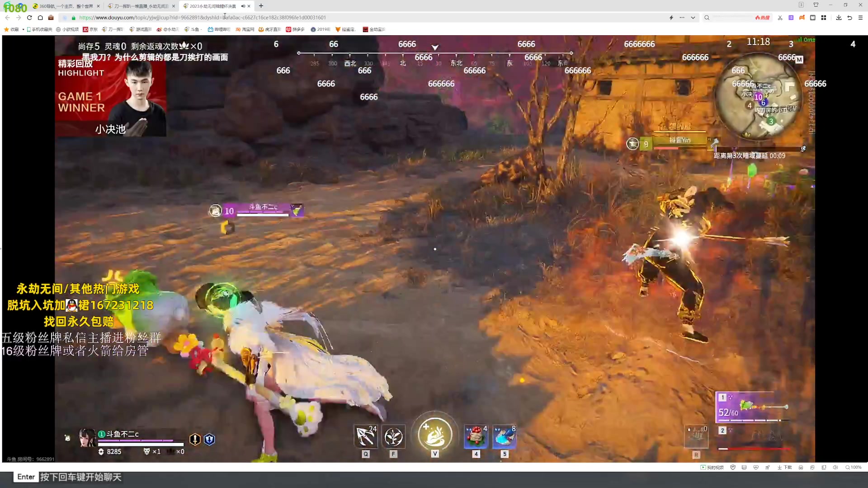Switch to the 360导航 tab
Image resolution: width=868 pixels, height=488 pixels.
[66, 6]
